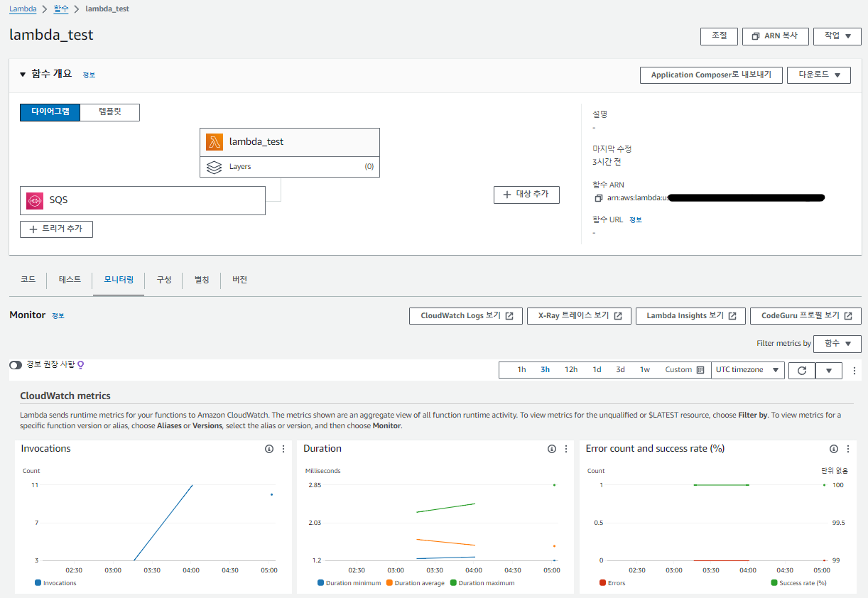Click info icon on Error count widget
868x598 pixels.
coord(834,449)
